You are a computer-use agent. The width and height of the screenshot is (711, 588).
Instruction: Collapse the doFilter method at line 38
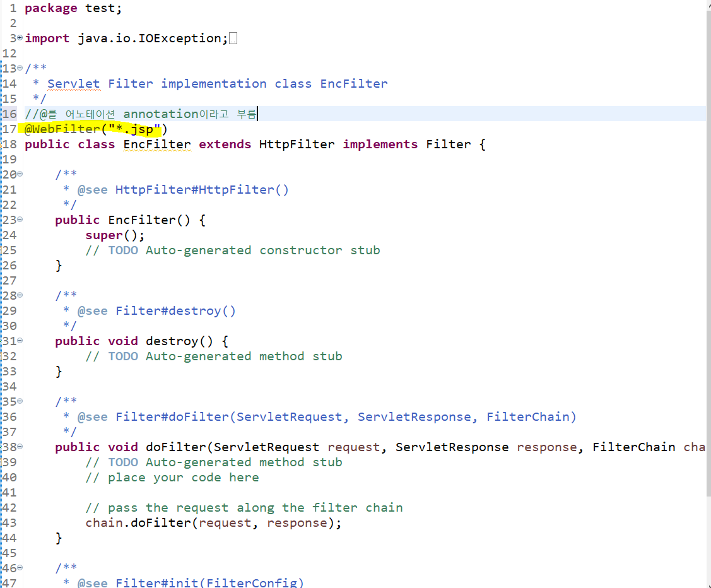click(20, 447)
